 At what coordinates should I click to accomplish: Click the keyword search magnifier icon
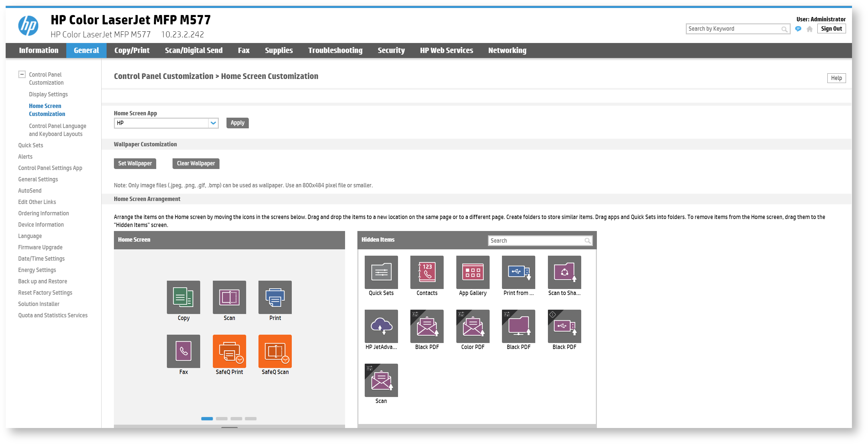[784, 29]
